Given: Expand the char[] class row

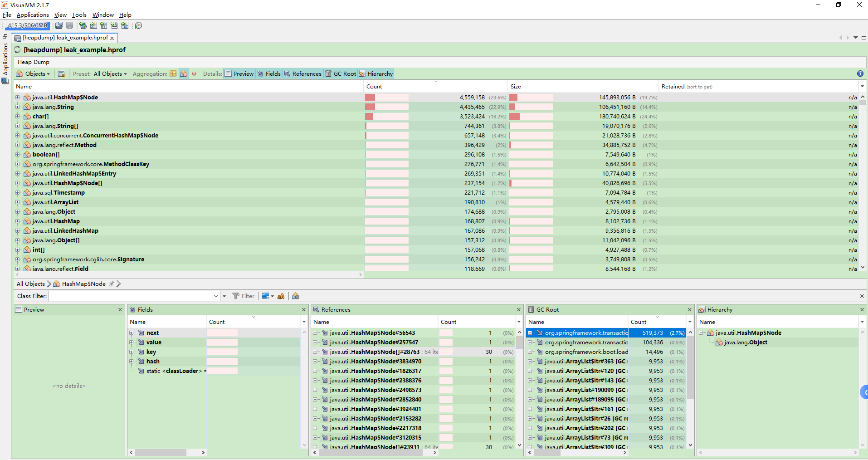Looking at the screenshot, I should (x=17, y=116).
